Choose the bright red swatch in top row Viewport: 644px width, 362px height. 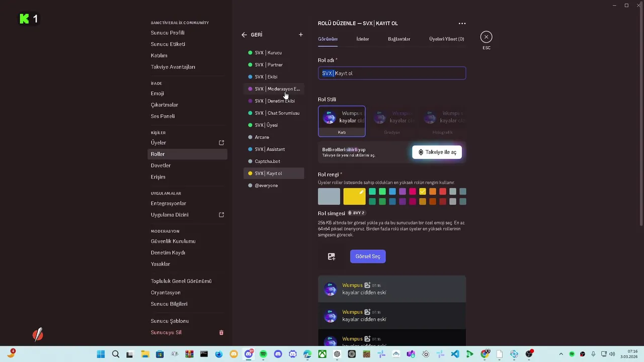[443, 192]
